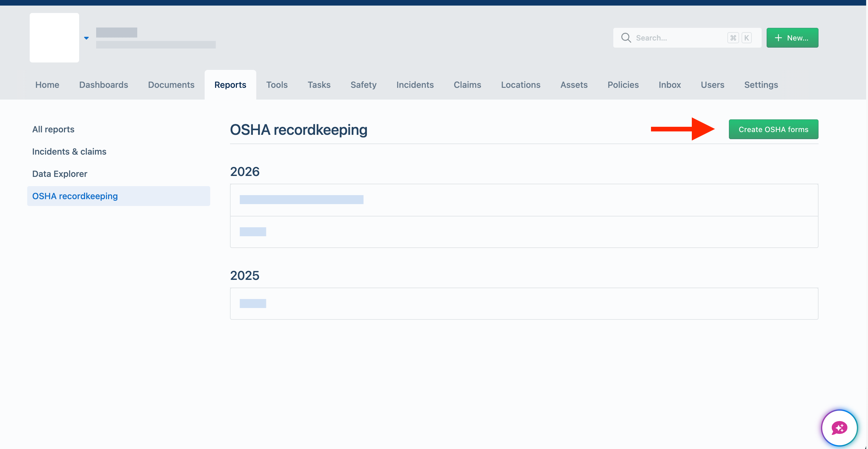Open the second 2026 redacted record link

click(253, 232)
